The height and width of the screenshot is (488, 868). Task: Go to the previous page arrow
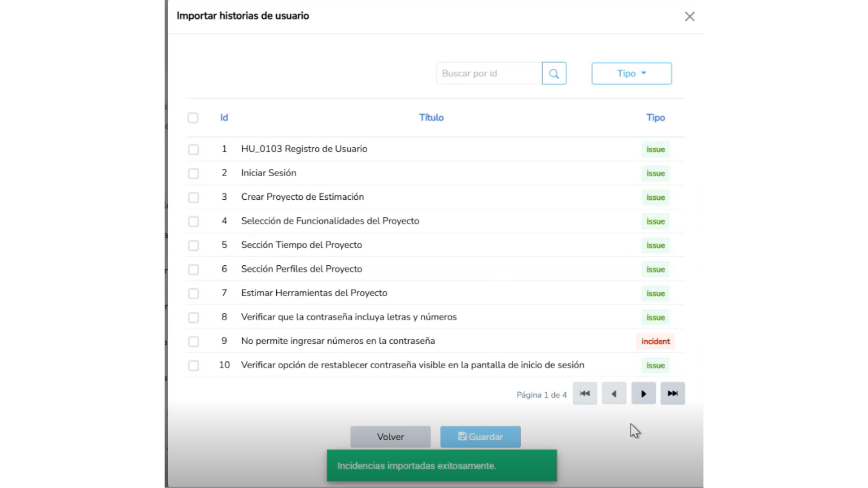614,393
